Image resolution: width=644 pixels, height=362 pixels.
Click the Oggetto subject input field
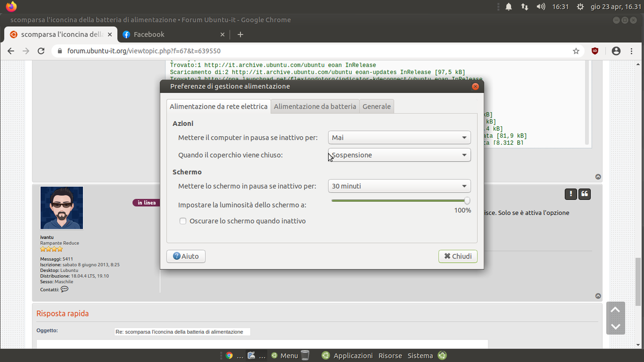coord(183,332)
